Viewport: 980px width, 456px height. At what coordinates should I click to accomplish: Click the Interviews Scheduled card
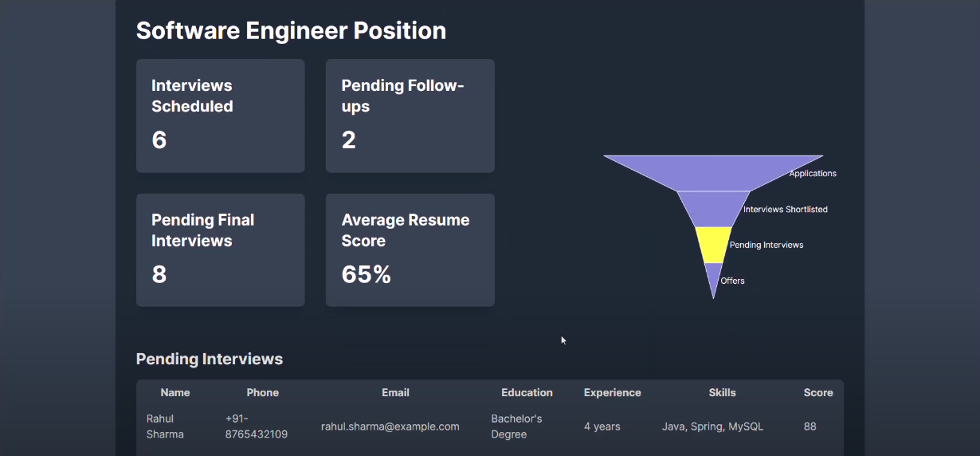click(x=220, y=116)
